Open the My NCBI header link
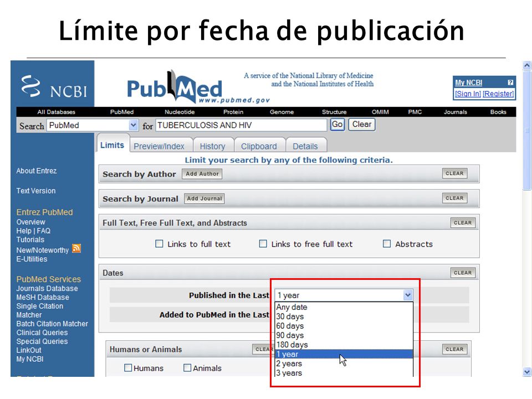532x399 pixels. point(469,83)
